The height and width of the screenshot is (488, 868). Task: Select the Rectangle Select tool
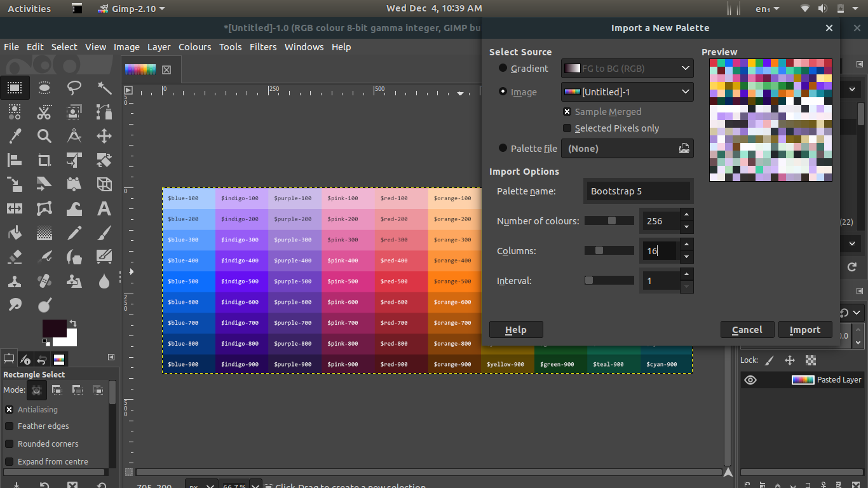(15, 88)
